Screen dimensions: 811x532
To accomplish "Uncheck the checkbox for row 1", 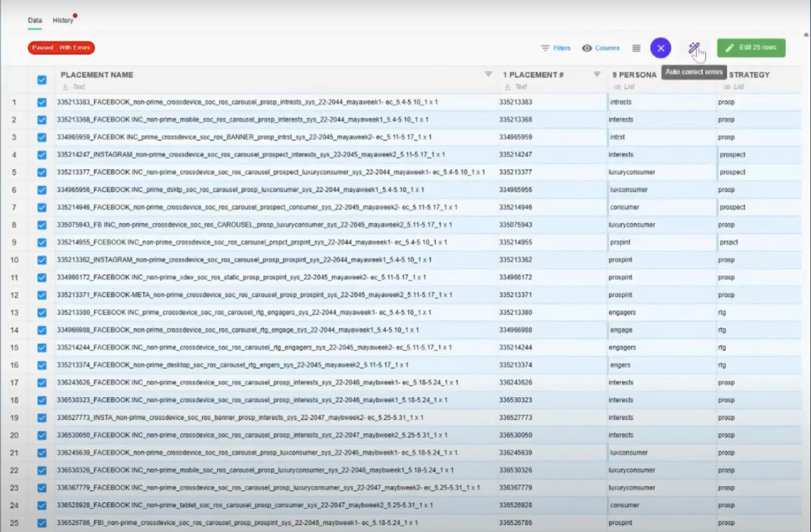I will click(x=42, y=102).
